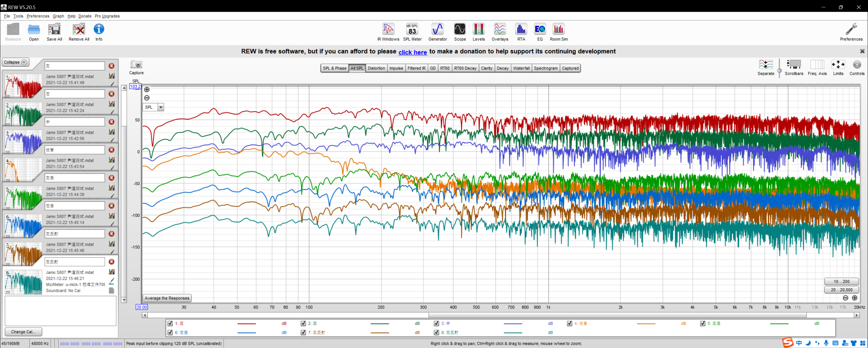Switch to the Waterfall tab

(521, 68)
